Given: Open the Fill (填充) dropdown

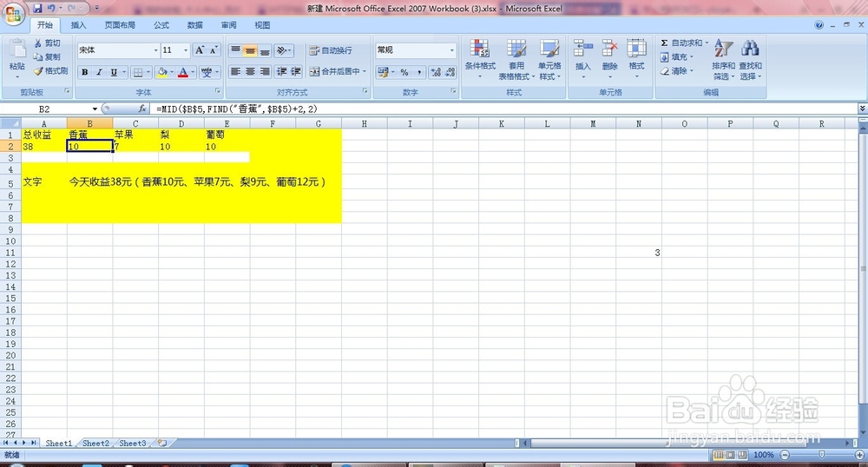Looking at the screenshot, I should pyautogui.click(x=676, y=57).
